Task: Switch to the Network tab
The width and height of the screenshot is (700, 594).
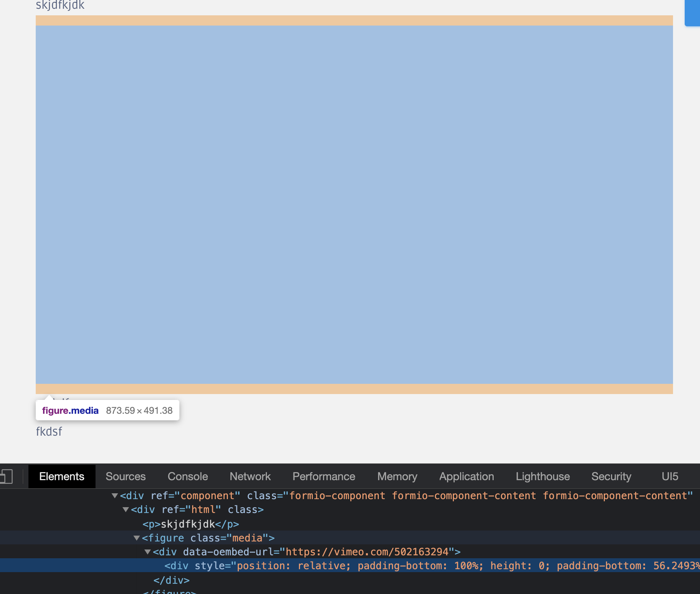Action: pyautogui.click(x=250, y=476)
